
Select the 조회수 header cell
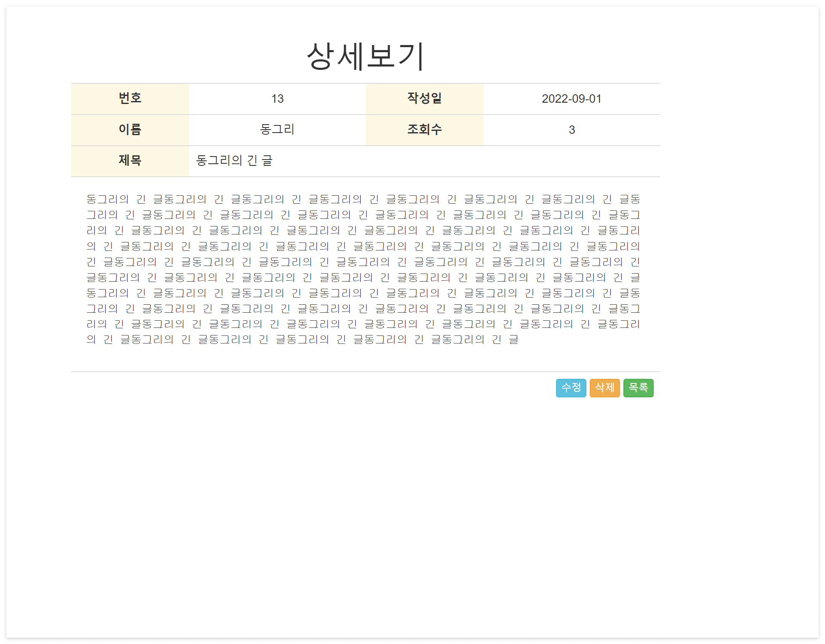coord(424,130)
